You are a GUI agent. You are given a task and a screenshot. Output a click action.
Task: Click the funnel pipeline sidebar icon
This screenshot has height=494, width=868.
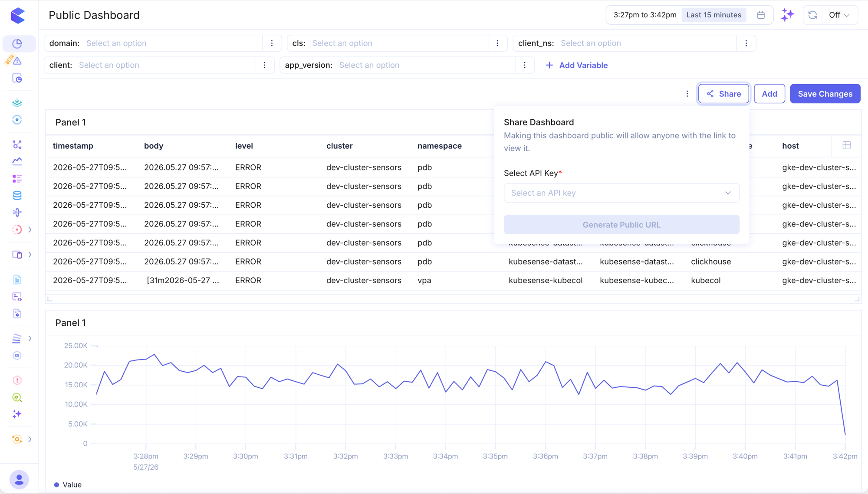click(x=17, y=213)
